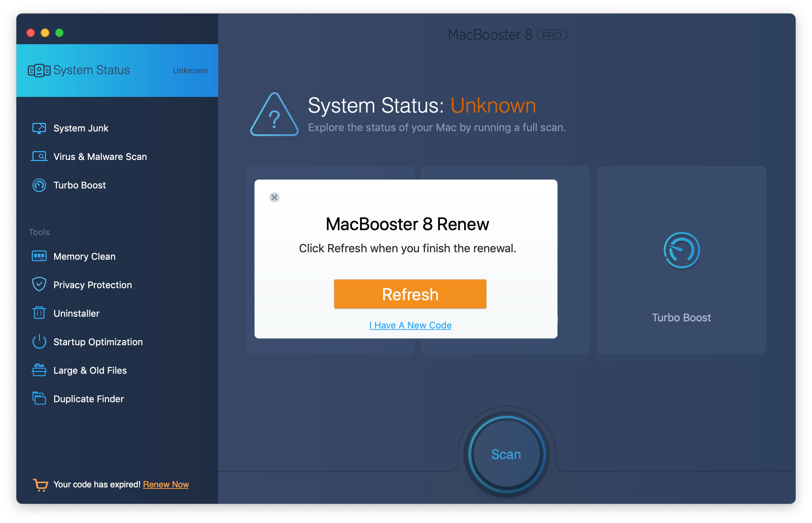The image size is (812, 523).
Task: Click 'Click Refresh when you finish' dialog text
Action: click(407, 248)
